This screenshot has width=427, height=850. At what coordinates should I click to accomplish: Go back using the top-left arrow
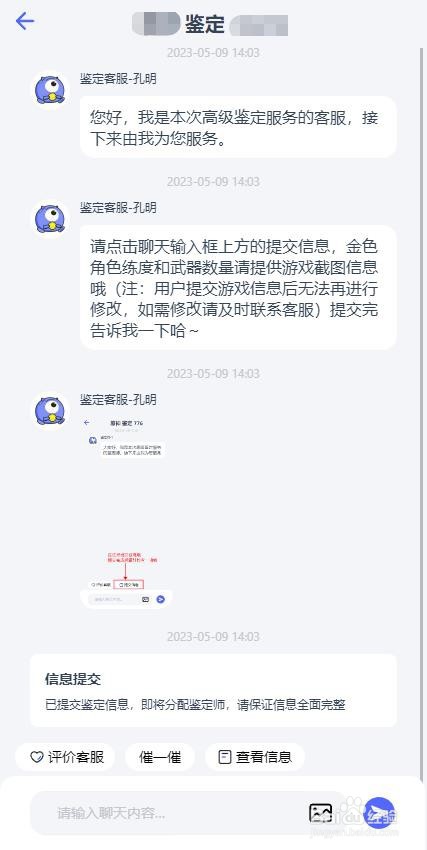click(x=25, y=22)
